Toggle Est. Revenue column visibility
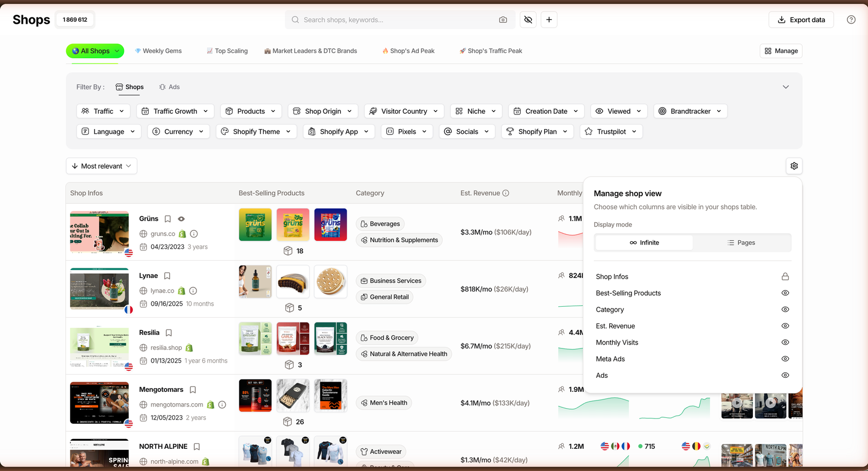The height and width of the screenshot is (471, 868). (785, 326)
